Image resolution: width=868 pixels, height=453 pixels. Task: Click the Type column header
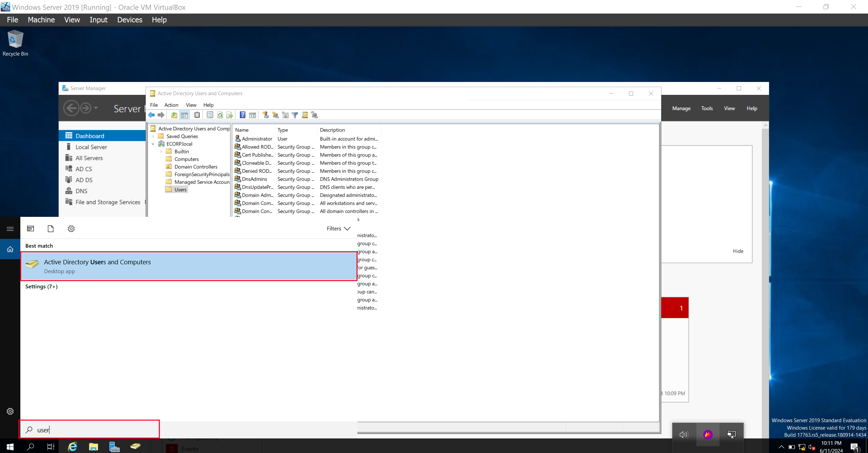pos(296,130)
